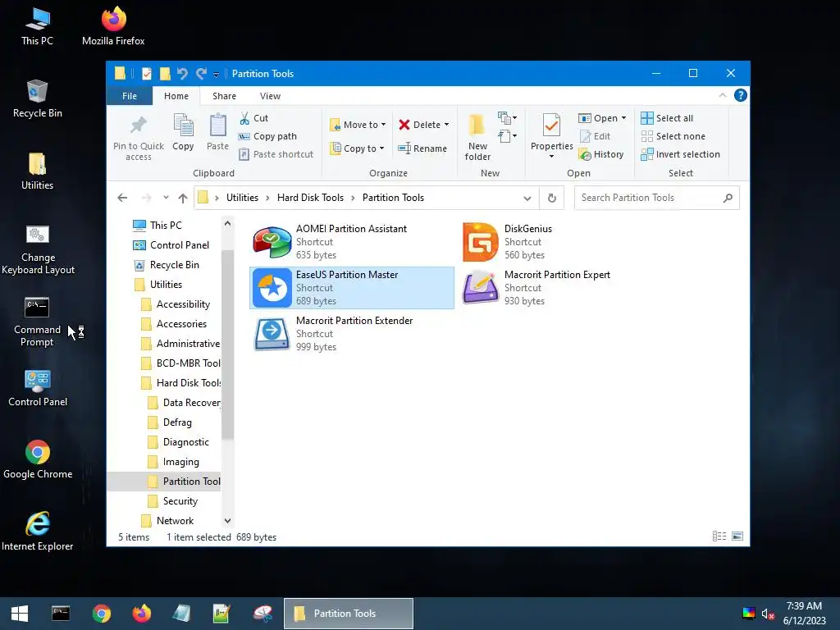Select Control Panel in navigation tree

[x=171, y=245]
